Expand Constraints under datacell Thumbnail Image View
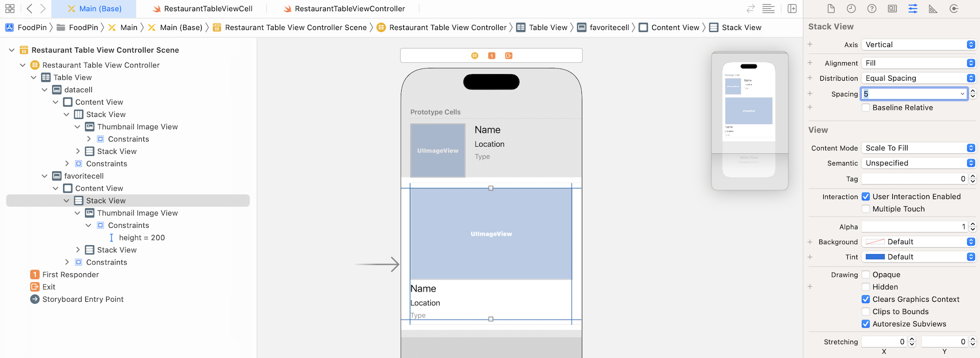The height and width of the screenshot is (358, 980). (x=89, y=139)
